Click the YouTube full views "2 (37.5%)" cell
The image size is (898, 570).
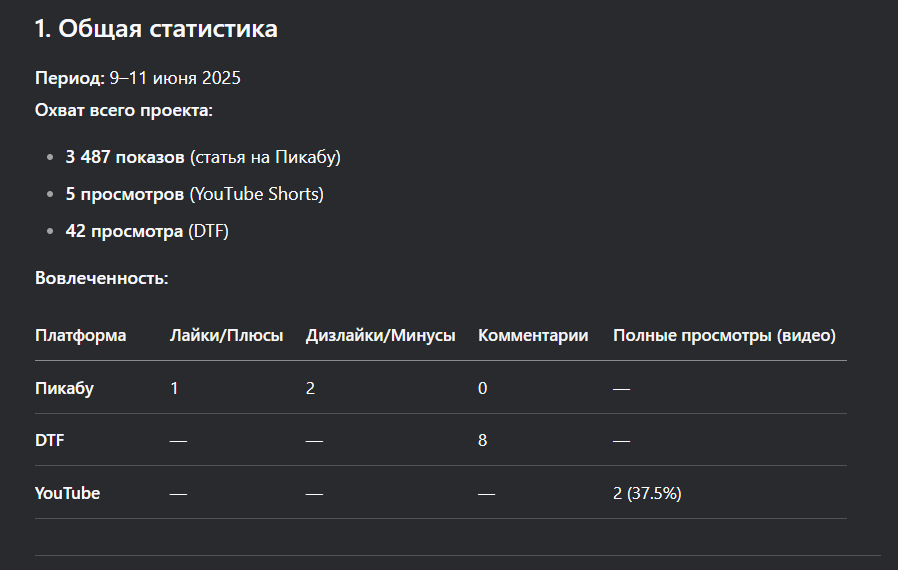pos(647,493)
